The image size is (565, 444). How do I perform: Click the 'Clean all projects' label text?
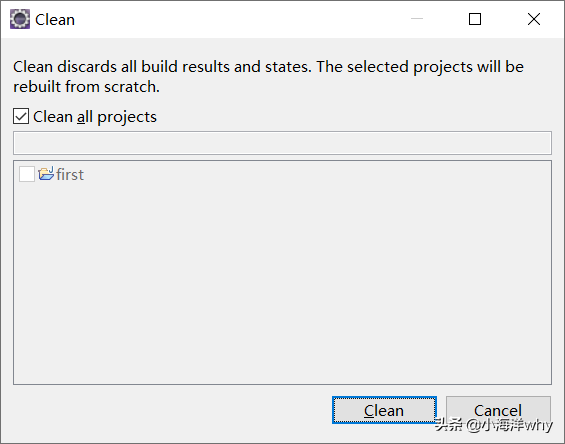(95, 117)
